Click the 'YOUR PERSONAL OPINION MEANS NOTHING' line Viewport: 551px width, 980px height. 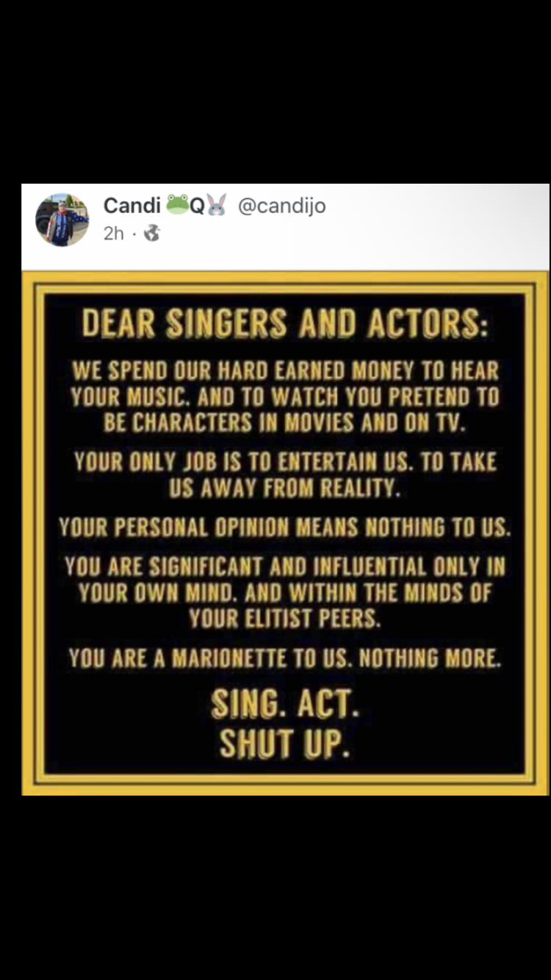[284, 527]
